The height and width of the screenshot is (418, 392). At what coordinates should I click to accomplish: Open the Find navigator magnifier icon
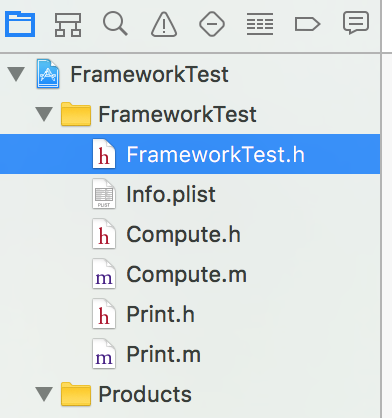115,24
